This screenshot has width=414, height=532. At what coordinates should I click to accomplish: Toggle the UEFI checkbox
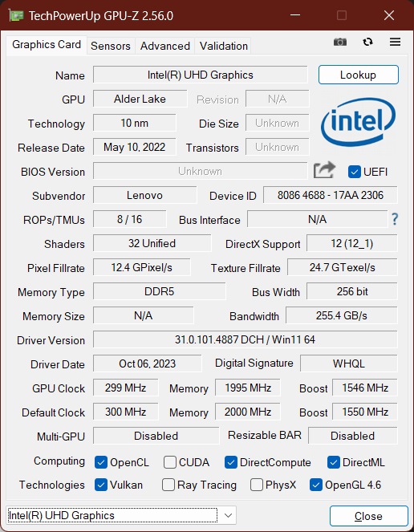pyautogui.click(x=355, y=172)
